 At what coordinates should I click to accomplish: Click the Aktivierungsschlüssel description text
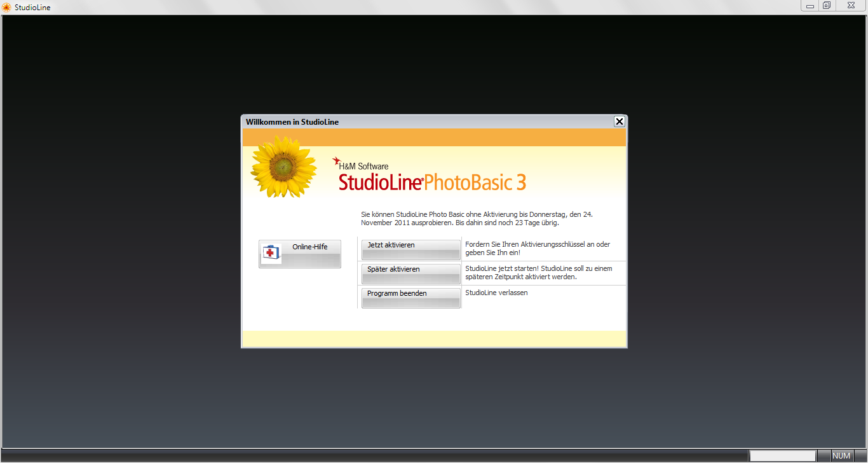point(538,248)
